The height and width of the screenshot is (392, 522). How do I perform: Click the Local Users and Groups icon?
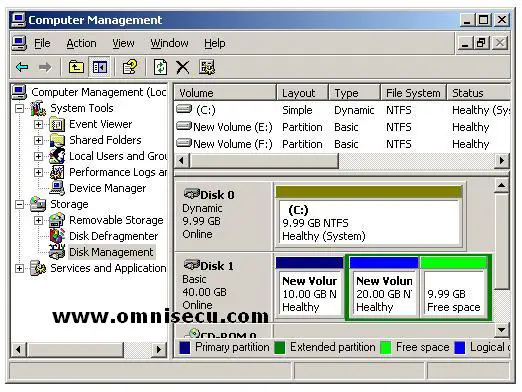coord(57,156)
